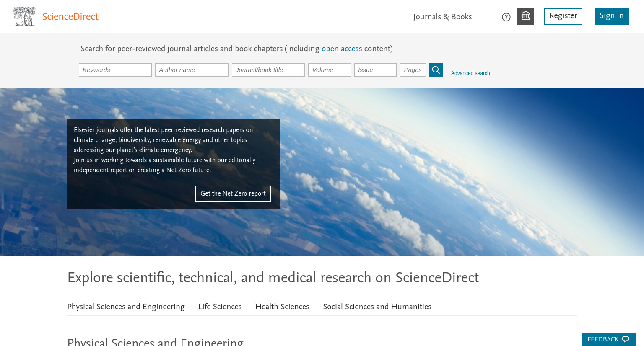644x346 pixels.
Task: Open the ScienceDirect home link
Action: (70, 17)
